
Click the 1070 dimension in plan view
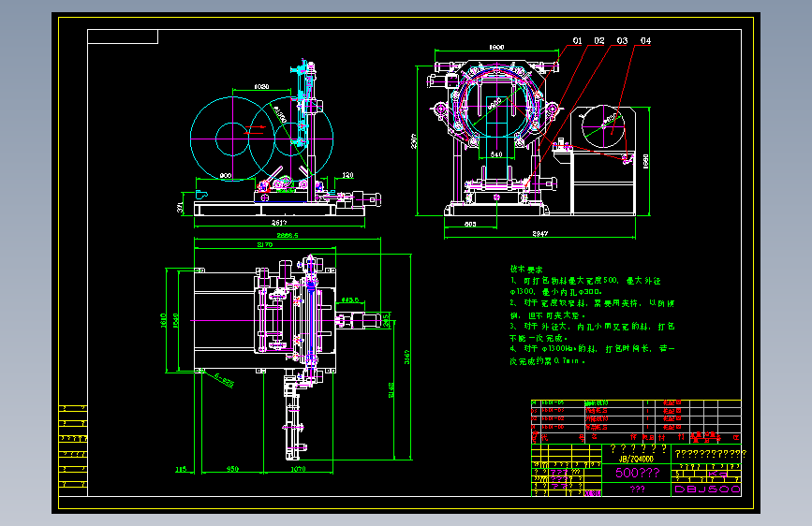click(298, 469)
